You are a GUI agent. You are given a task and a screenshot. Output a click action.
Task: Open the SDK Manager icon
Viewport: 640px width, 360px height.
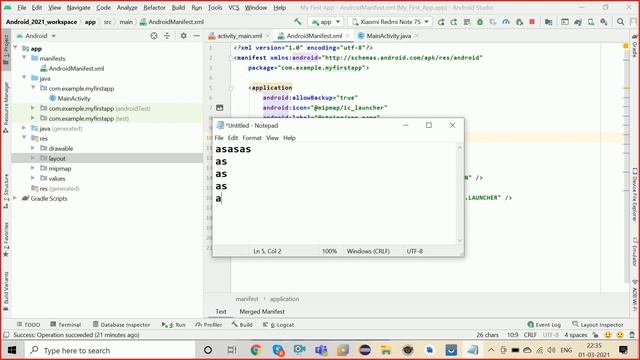click(x=604, y=22)
